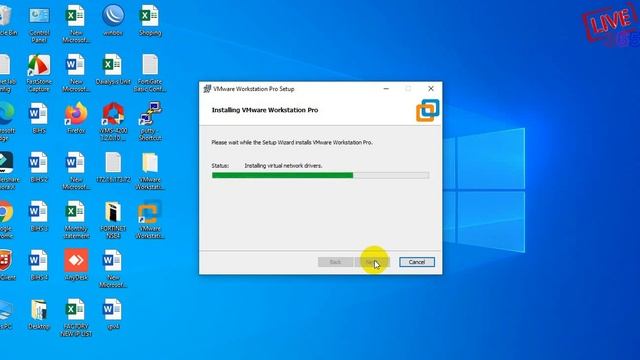Select the Desktop folder icon
Viewport: 640px width, 360px height.
[x=39, y=315]
